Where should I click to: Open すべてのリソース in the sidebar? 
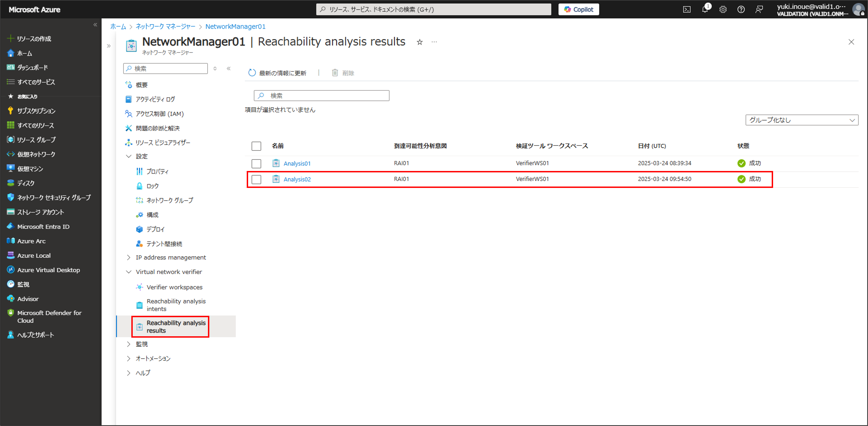tap(30, 125)
